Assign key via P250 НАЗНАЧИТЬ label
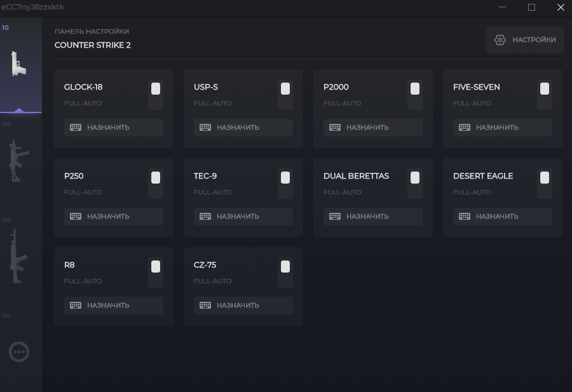This screenshot has height=392, width=572. click(x=108, y=216)
